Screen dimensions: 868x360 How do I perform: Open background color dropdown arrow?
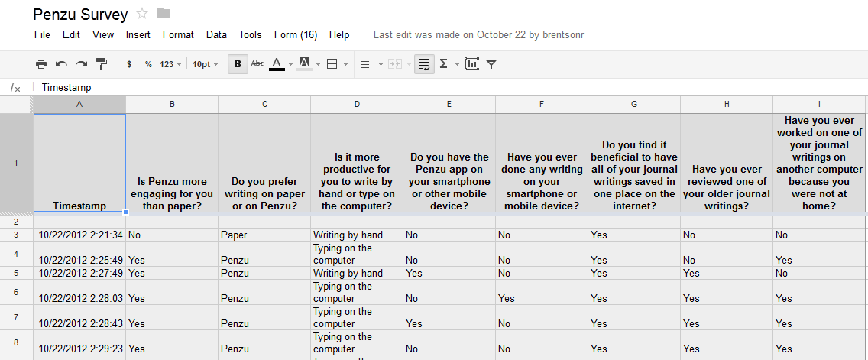pyautogui.click(x=319, y=65)
